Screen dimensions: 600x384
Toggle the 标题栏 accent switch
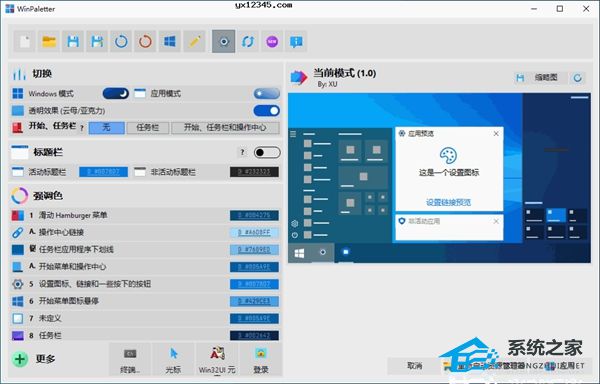pos(267,153)
